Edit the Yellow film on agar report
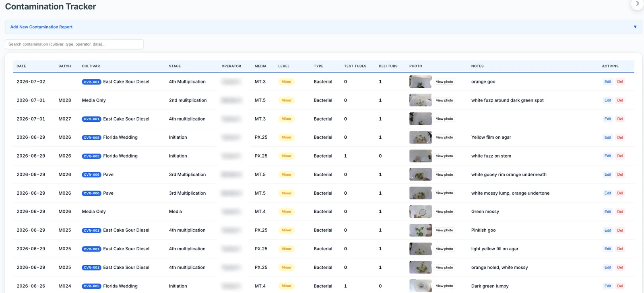The image size is (644, 293). pos(608,137)
